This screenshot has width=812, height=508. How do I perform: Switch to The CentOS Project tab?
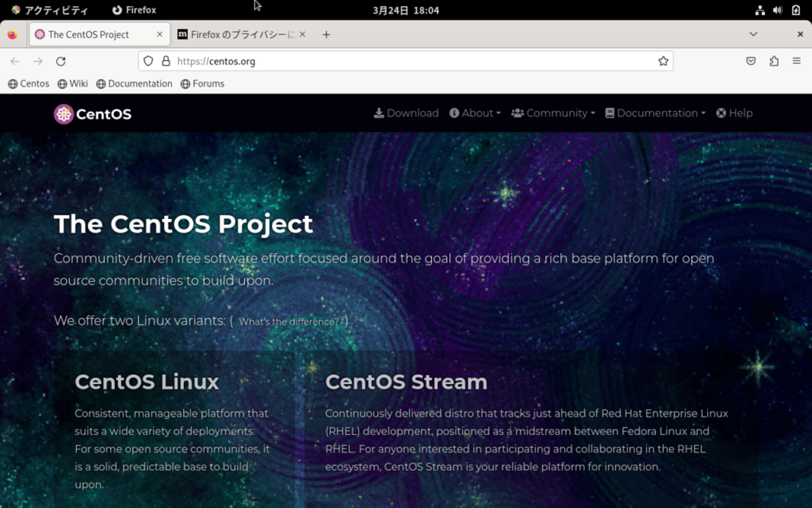tap(99, 34)
